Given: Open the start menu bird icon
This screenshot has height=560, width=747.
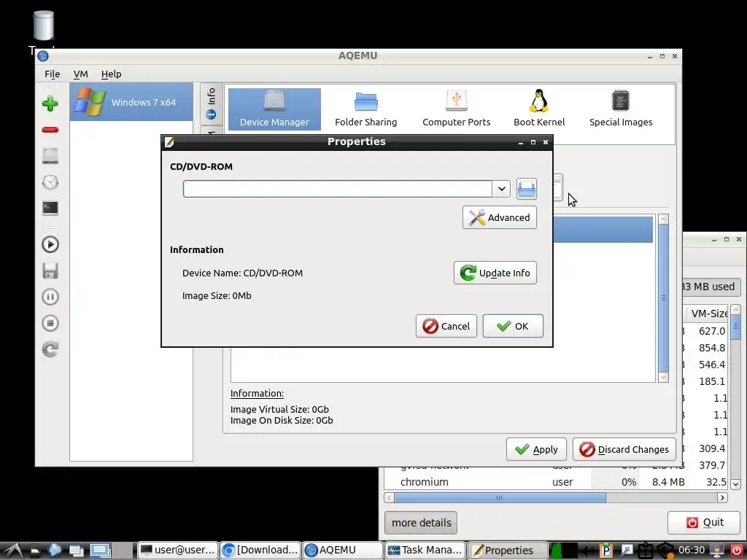Looking at the screenshot, I should (13, 551).
